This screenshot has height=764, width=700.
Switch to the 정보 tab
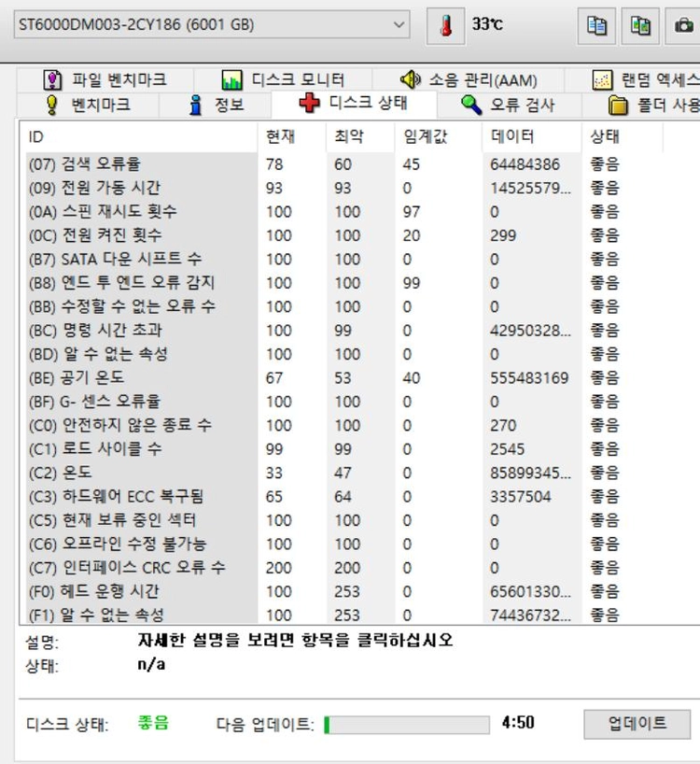pos(216,105)
